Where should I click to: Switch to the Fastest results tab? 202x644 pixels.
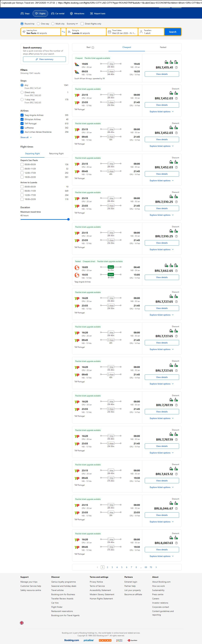tap(163, 47)
